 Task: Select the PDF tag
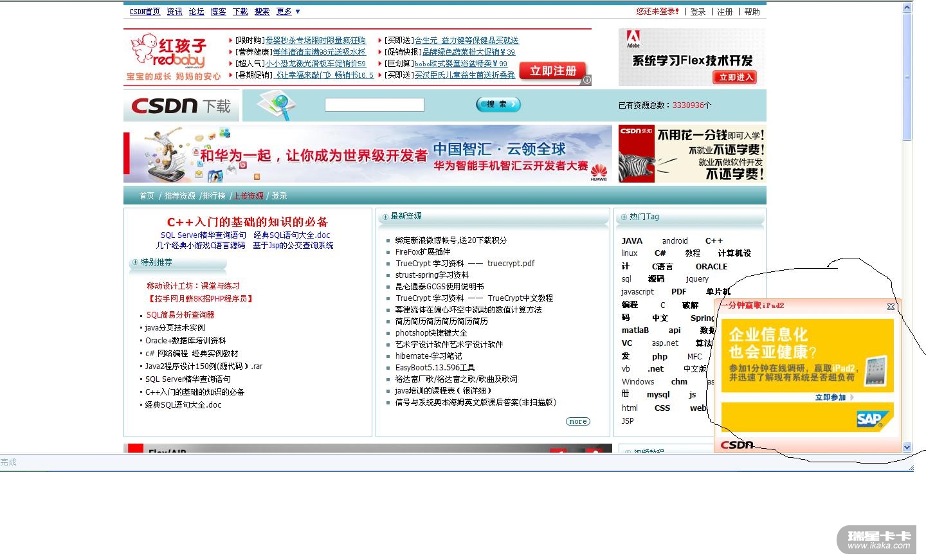tap(679, 292)
